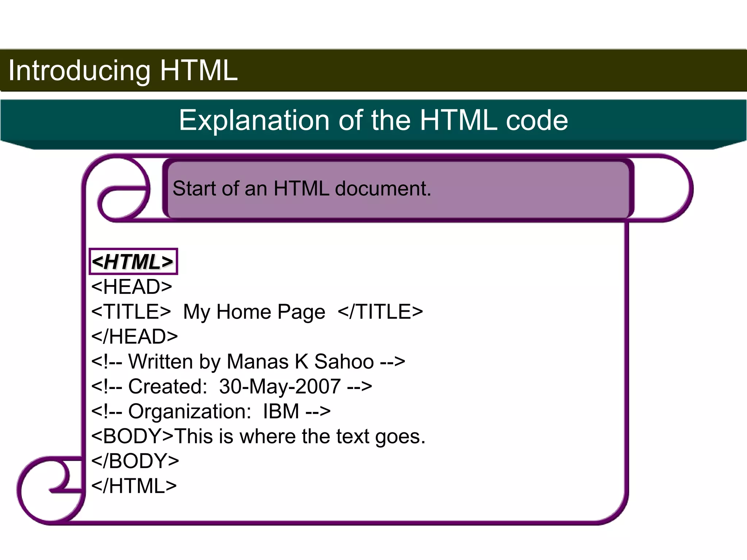Click the 'Created: 30-May-2007' comment line

tap(232, 386)
